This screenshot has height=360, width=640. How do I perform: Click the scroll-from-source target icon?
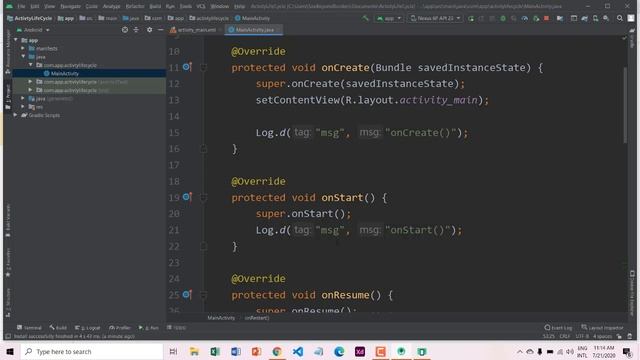tap(125, 30)
